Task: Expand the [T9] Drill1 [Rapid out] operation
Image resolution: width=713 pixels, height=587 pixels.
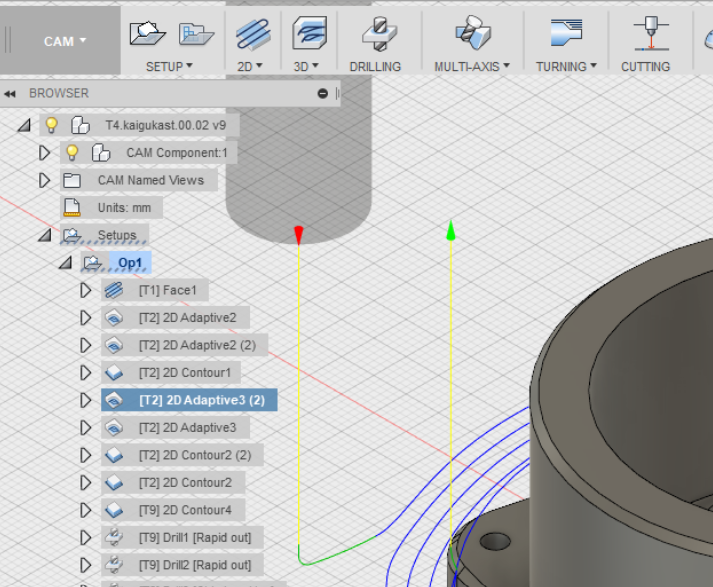Action: 85,538
